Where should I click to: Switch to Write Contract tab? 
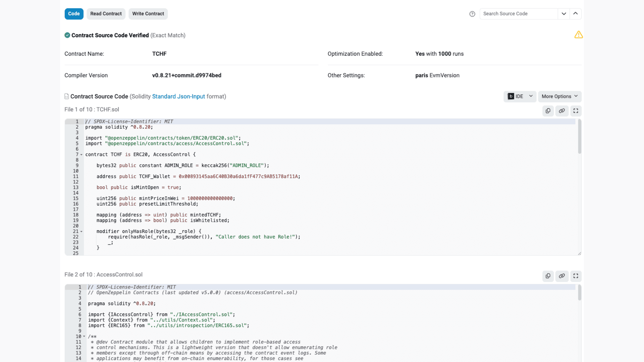coord(148,14)
